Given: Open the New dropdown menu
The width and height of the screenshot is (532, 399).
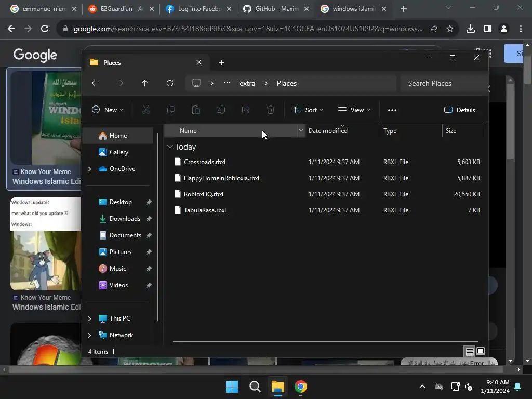Looking at the screenshot, I should pos(108,110).
